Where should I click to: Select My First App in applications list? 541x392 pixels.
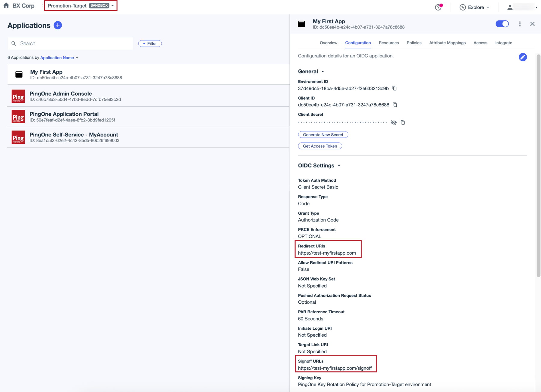click(x=148, y=75)
